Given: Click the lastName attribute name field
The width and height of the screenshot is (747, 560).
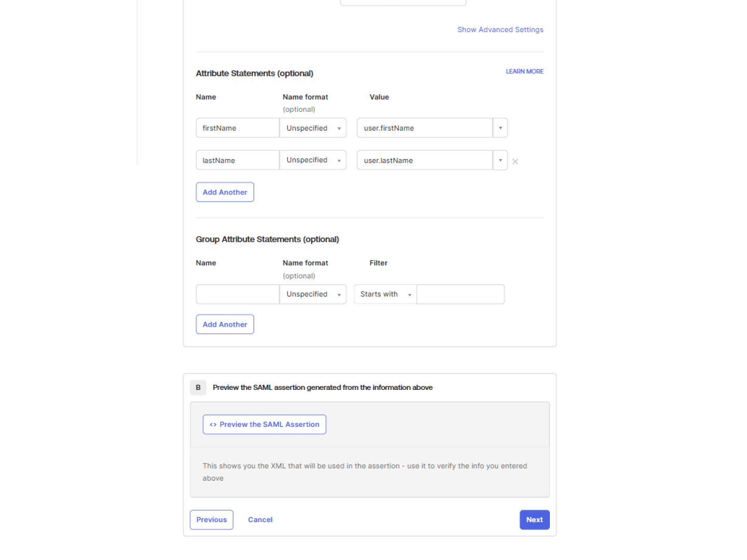Looking at the screenshot, I should [x=238, y=160].
